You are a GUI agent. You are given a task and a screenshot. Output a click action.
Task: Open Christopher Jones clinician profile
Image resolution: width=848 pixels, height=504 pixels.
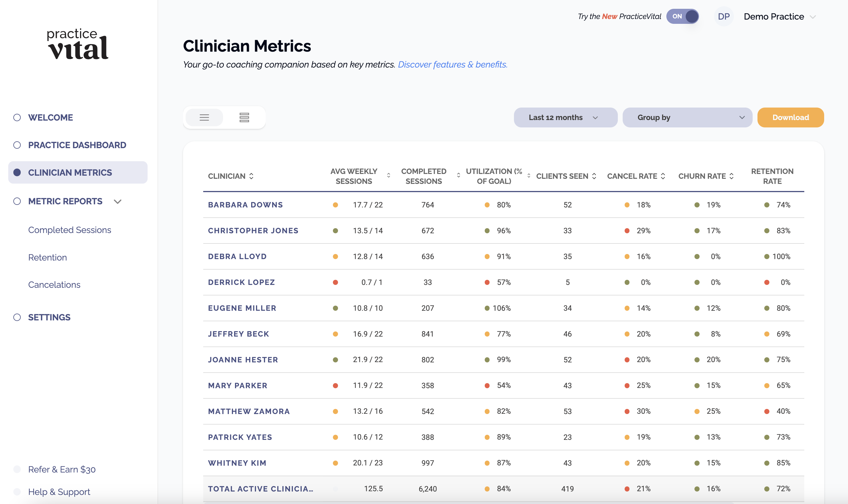click(253, 231)
